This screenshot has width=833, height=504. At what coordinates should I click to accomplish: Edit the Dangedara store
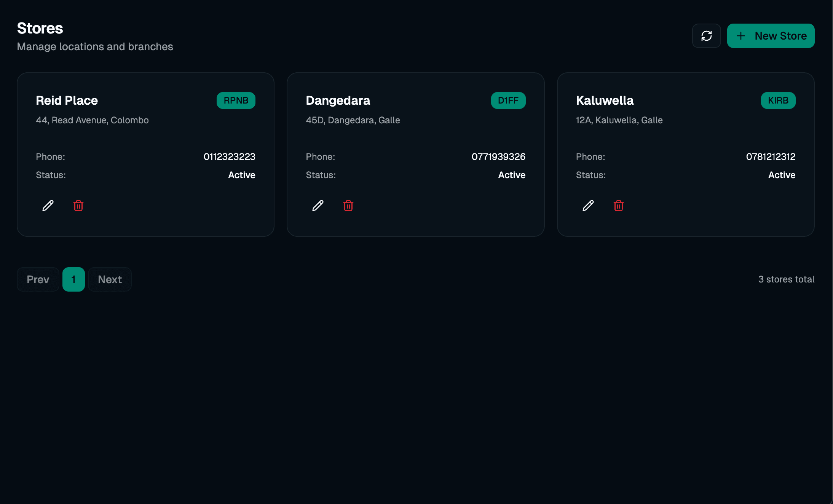tap(318, 206)
